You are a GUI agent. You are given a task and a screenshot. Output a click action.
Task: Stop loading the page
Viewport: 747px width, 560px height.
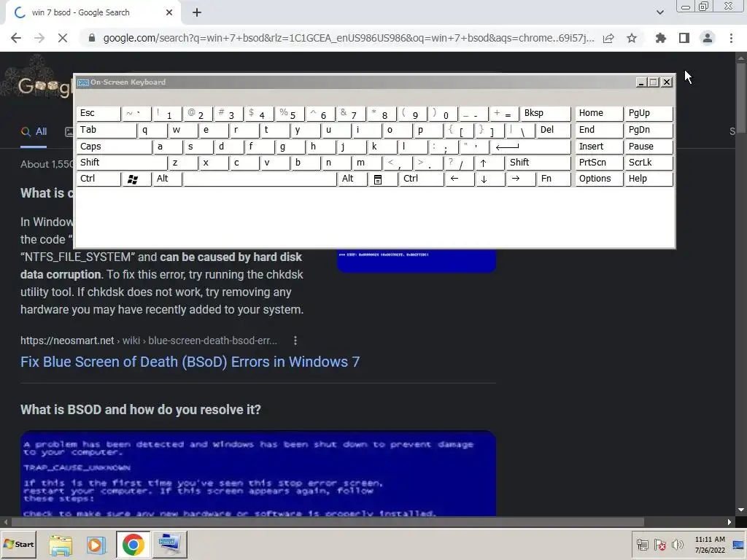[63, 38]
